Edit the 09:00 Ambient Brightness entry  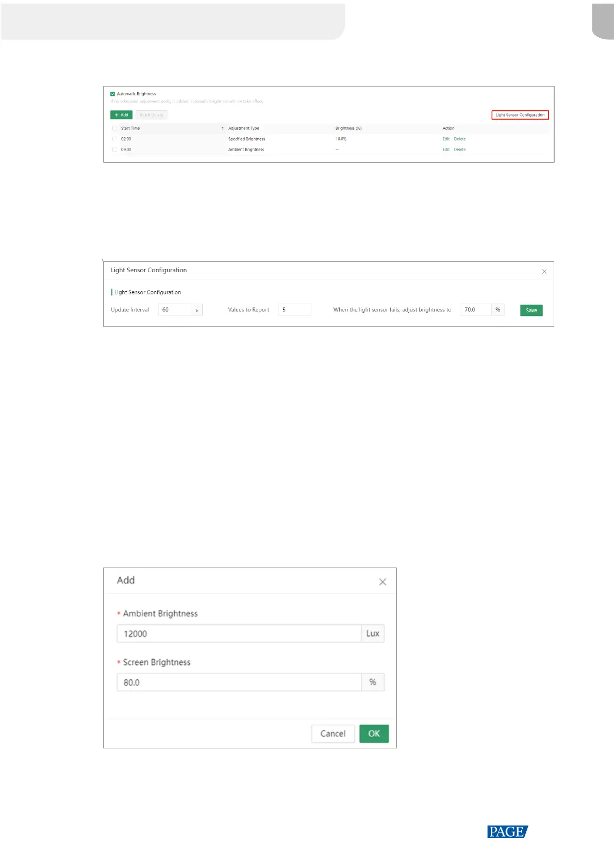tap(446, 149)
